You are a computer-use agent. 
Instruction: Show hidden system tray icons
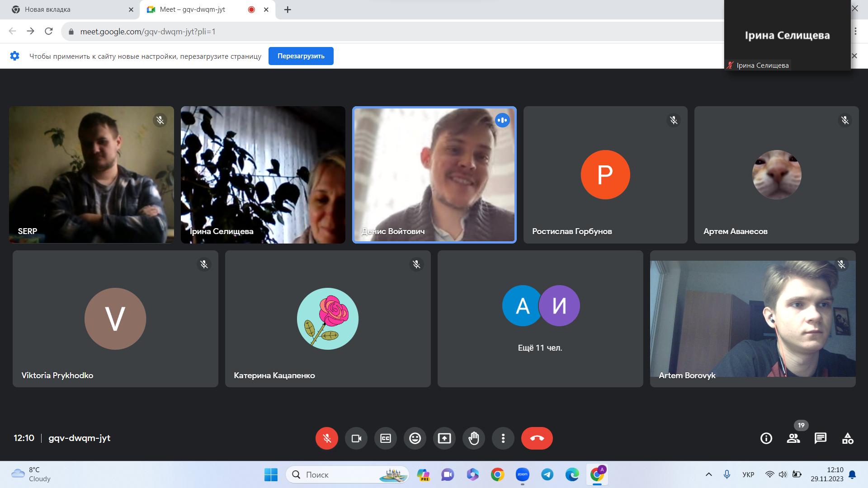pos(709,474)
